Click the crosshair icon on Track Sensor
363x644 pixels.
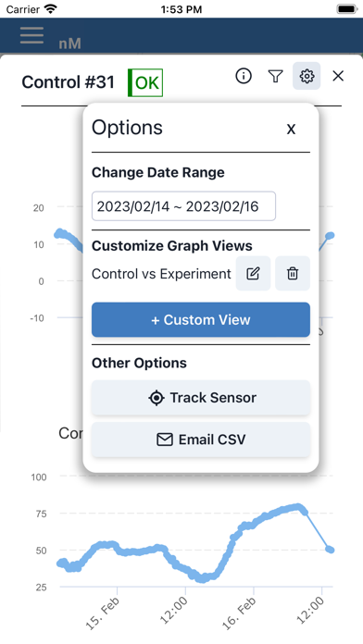coord(156,398)
